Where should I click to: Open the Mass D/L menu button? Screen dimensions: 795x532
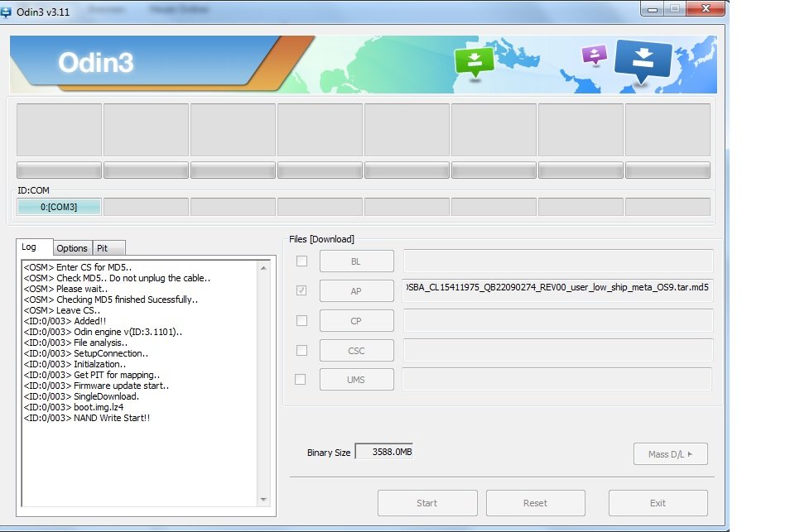click(x=670, y=454)
